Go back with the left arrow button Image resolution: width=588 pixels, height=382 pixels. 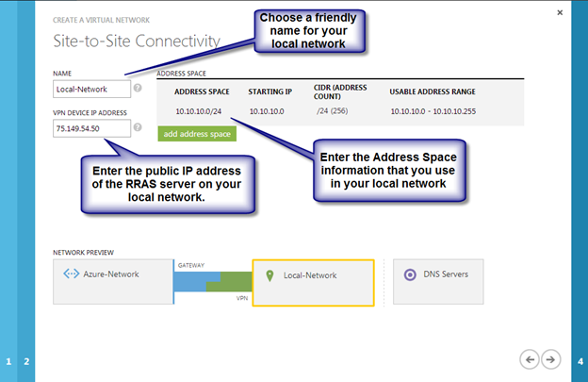pos(529,358)
